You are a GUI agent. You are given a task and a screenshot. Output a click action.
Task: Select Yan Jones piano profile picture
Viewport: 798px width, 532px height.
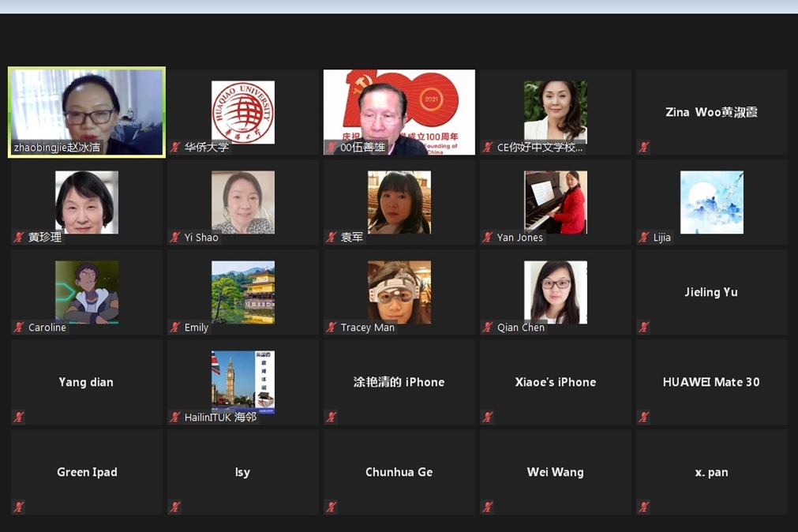[555, 202]
